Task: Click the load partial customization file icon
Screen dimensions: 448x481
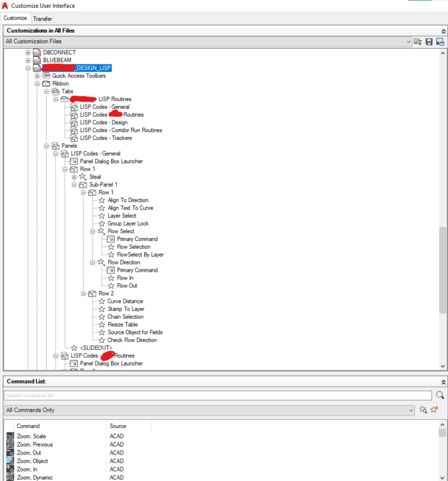Action: [417, 41]
